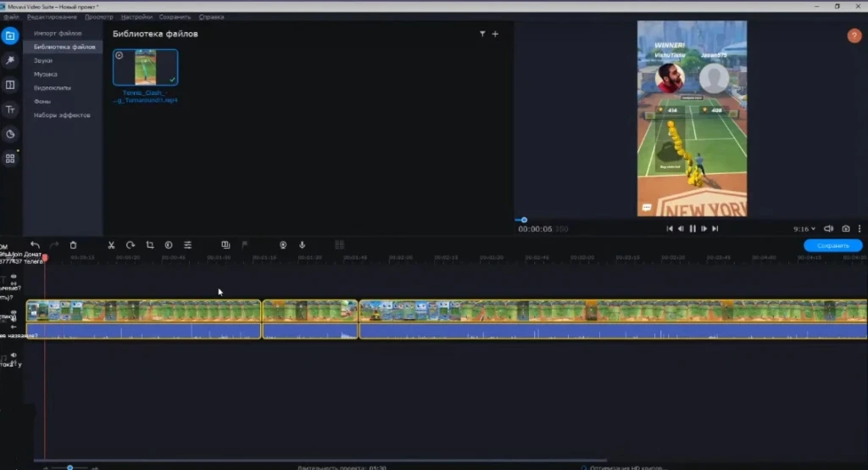The height and width of the screenshot is (470, 868).
Task: Undo the last timeline action
Action: point(35,245)
